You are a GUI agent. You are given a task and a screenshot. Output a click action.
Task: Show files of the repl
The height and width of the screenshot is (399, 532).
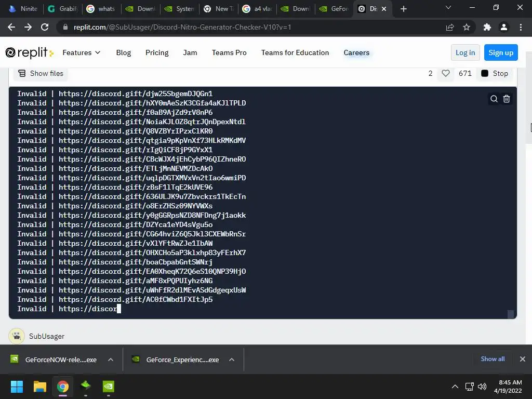(x=41, y=73)
